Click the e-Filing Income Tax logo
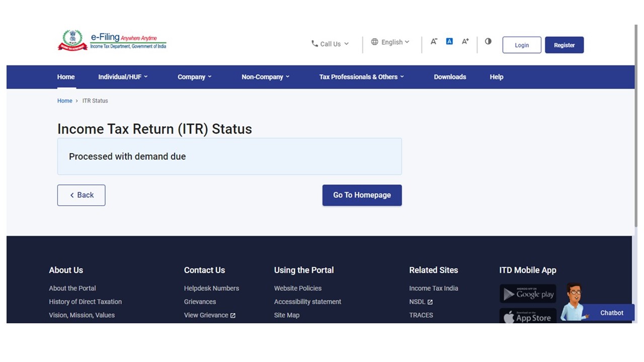This screenshot has width=644, height=362. 112,40
